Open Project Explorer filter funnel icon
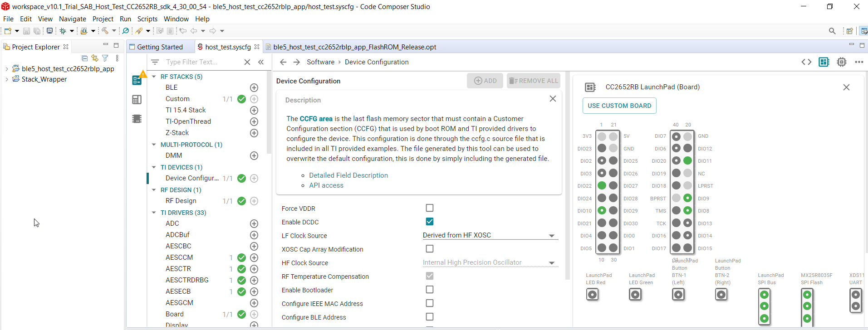 click(x=105, y=58)
